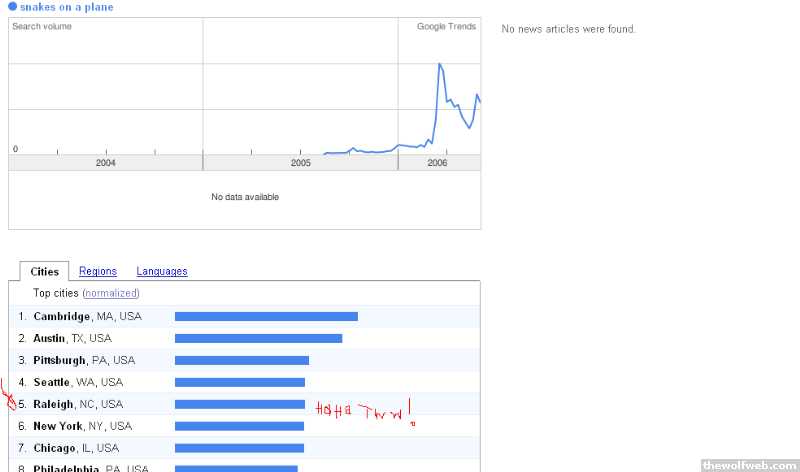This screenshot has width=800, height=472.
Task: Click the red handwritten annotation text
Action: click(x=363, y=411)
